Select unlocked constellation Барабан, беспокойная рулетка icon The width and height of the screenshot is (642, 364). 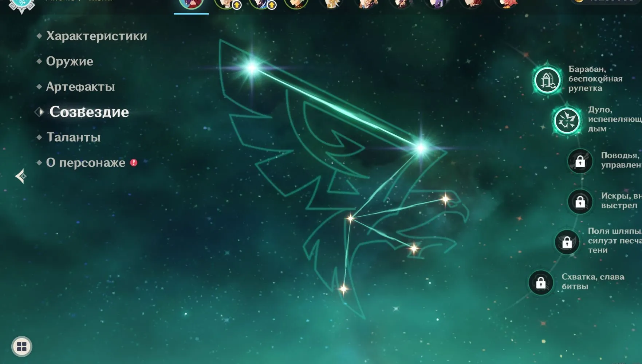click(547, 80)
